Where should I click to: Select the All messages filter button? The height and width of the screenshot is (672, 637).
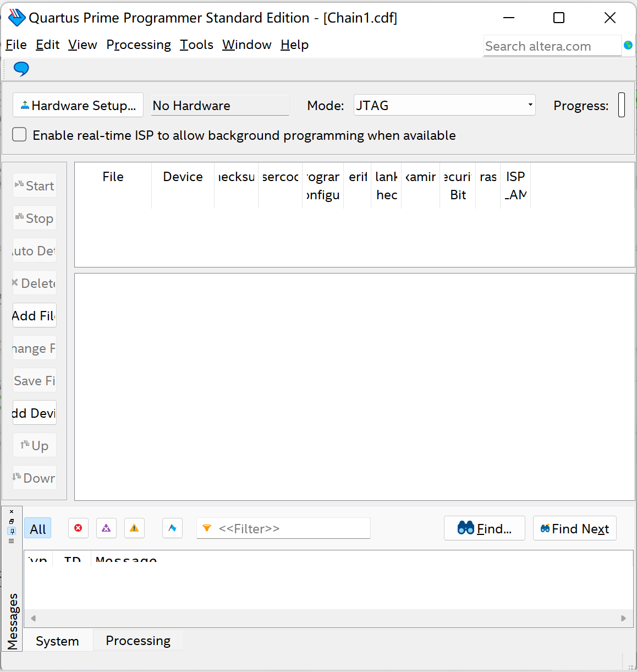[x=38, y=529]
